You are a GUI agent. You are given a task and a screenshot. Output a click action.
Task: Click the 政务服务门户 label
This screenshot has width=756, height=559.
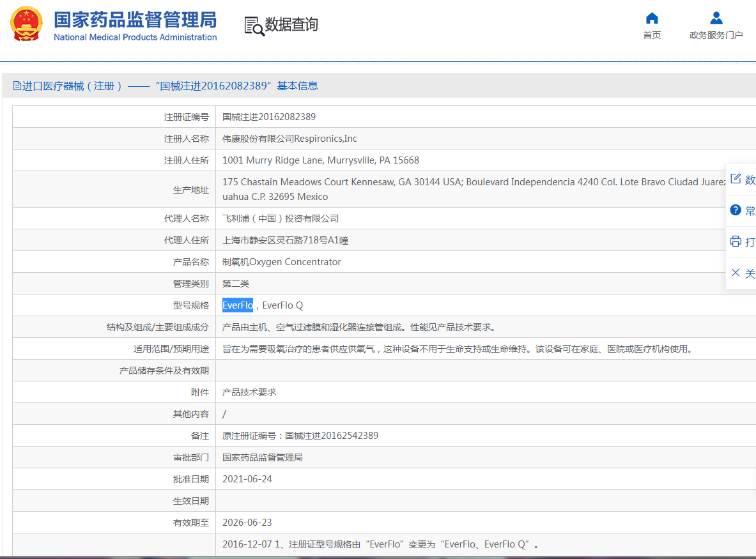pyautogui.click(x=716, y=35)
